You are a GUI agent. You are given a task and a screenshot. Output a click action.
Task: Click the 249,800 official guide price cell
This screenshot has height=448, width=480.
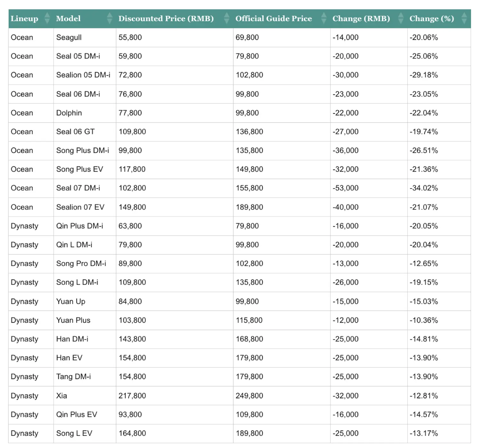(x=249, y=396)
